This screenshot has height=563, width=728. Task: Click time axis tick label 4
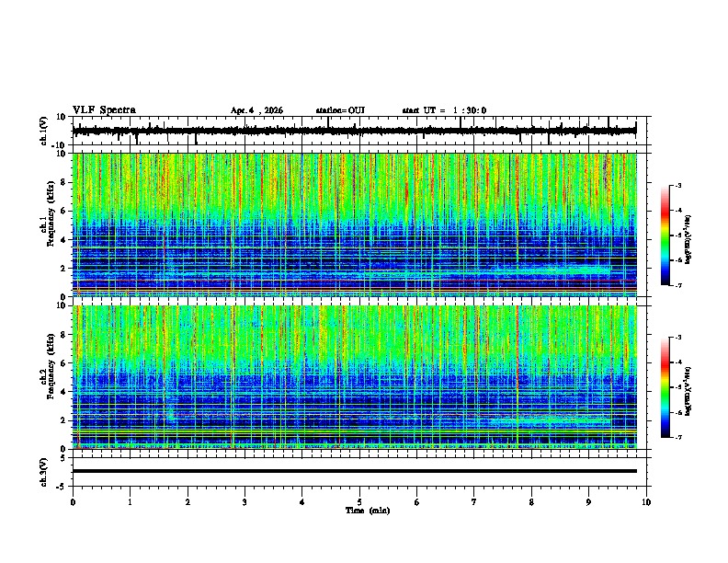click(x=302, y=502)
